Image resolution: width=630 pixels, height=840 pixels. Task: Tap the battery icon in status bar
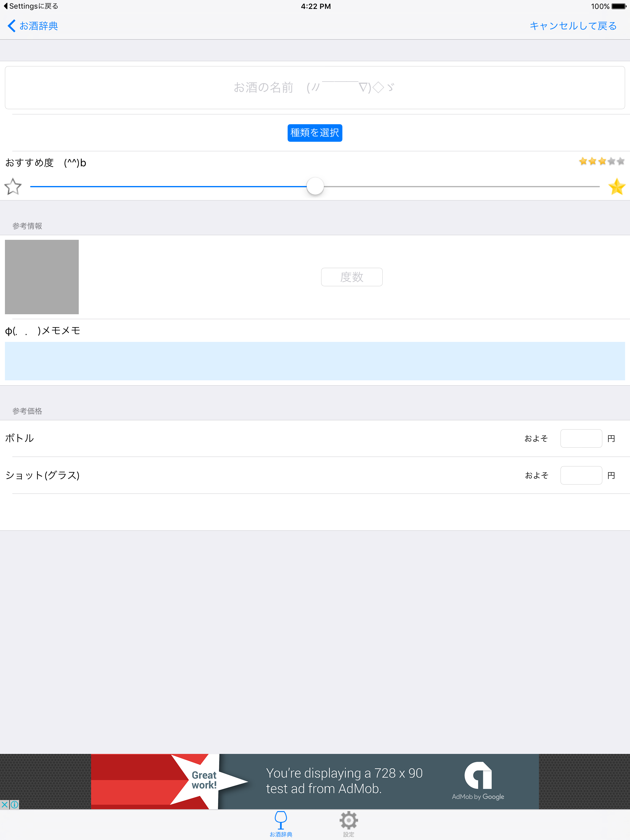tap(619, 6)
